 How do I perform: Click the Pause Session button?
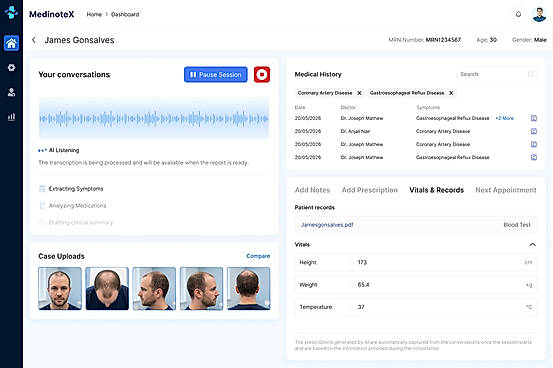click(x=215, y=74)
